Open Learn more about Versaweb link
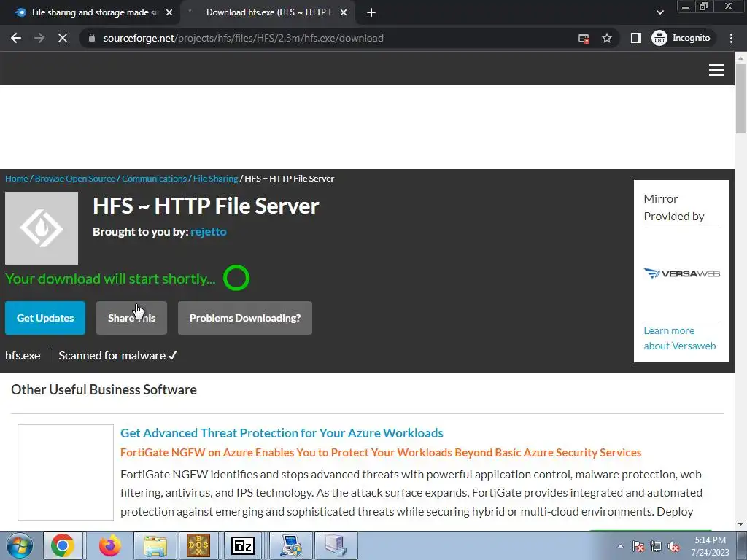 (x=680, y=338)
